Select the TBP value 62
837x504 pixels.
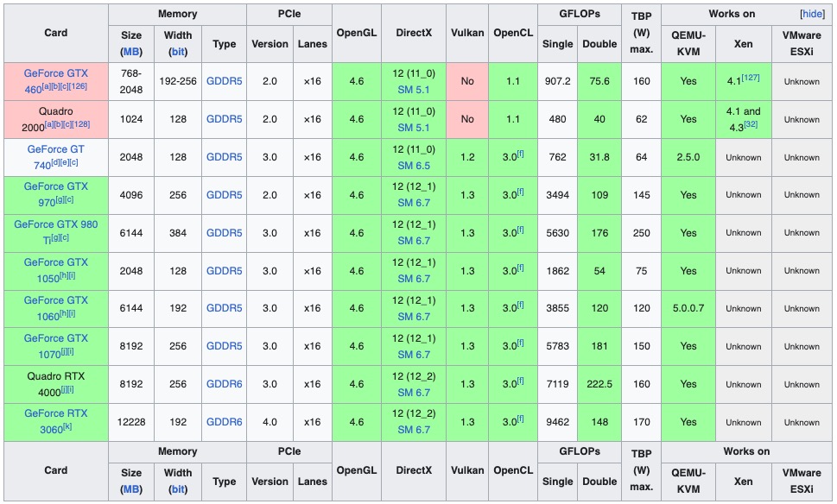coord(641,119)
